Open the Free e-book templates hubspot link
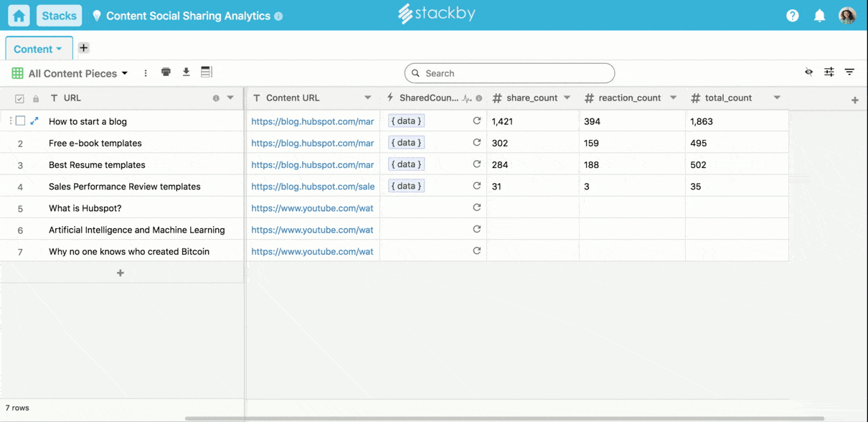 point(312,143)
